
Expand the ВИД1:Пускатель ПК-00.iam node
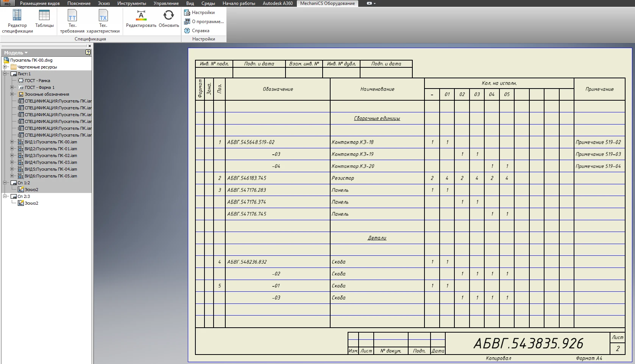tap(12, 142)
